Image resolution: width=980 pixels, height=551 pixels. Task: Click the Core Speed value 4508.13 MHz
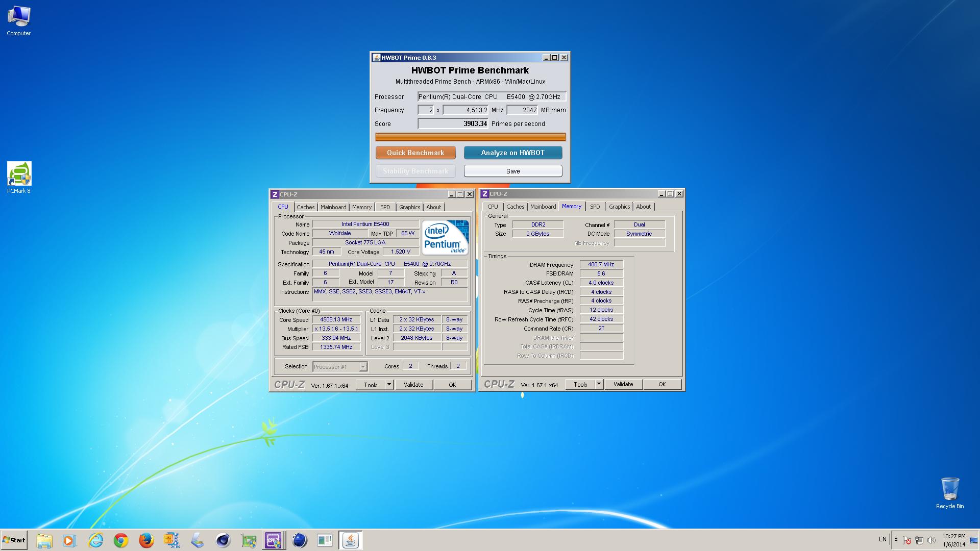(x=336, y=320)
